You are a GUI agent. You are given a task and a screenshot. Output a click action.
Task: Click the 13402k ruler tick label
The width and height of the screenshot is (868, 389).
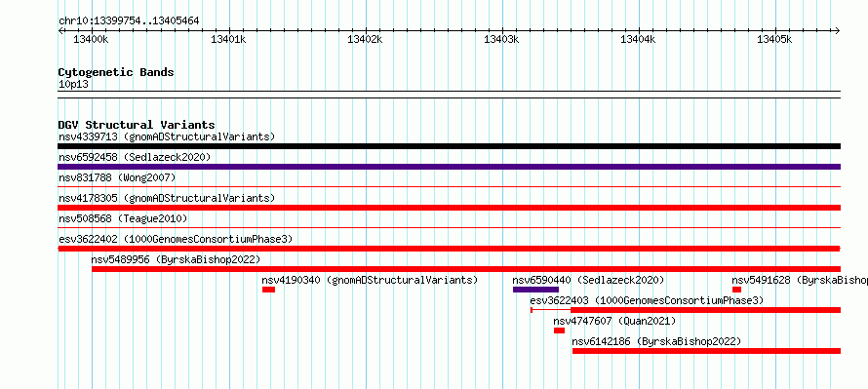[365, 39]
